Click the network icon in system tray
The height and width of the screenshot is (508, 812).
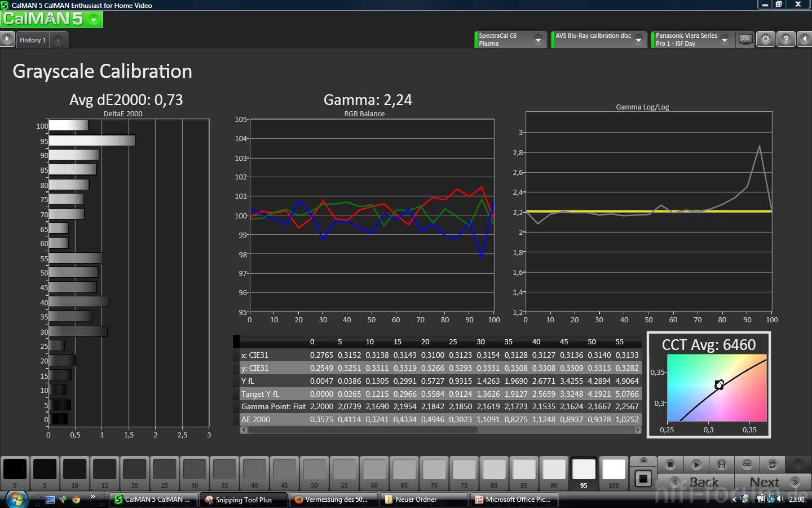click(x=770, y=499)
